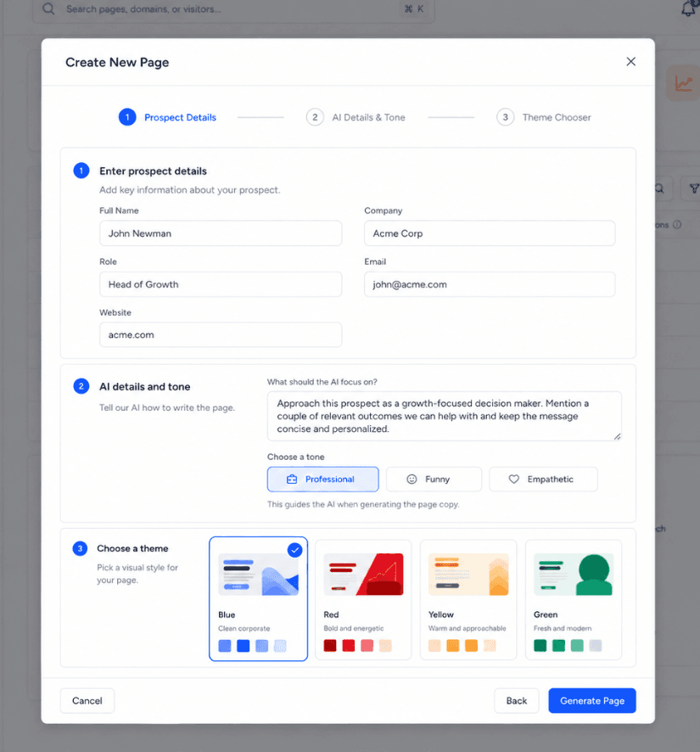Click 'Choose a theme' heading
This screenshot has height=752, width=700.
click(x=132, y=548)
